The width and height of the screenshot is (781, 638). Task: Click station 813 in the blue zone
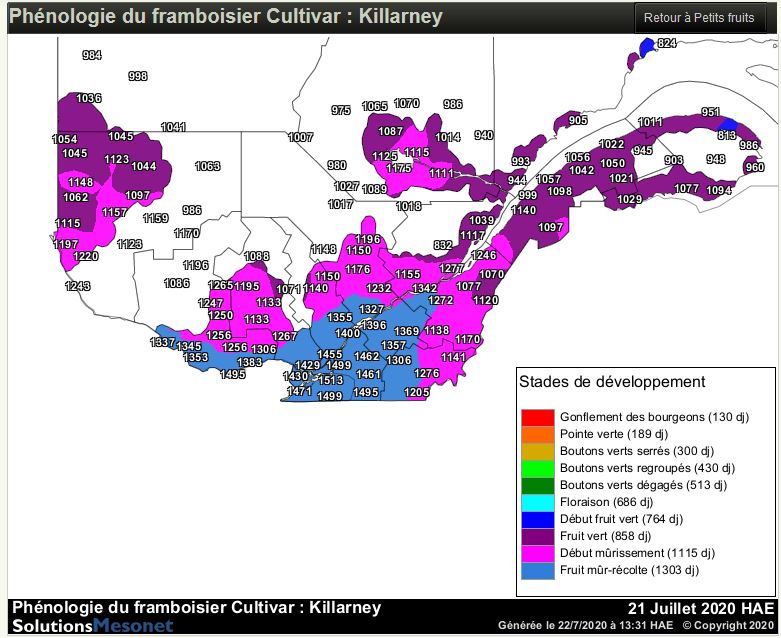point(727,135)
